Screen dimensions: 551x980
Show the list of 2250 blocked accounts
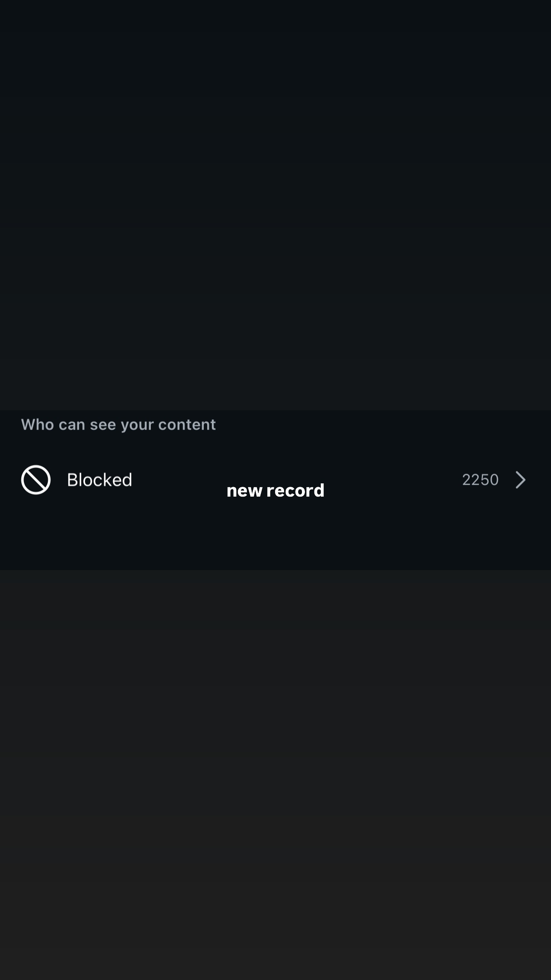pos(480,480)
